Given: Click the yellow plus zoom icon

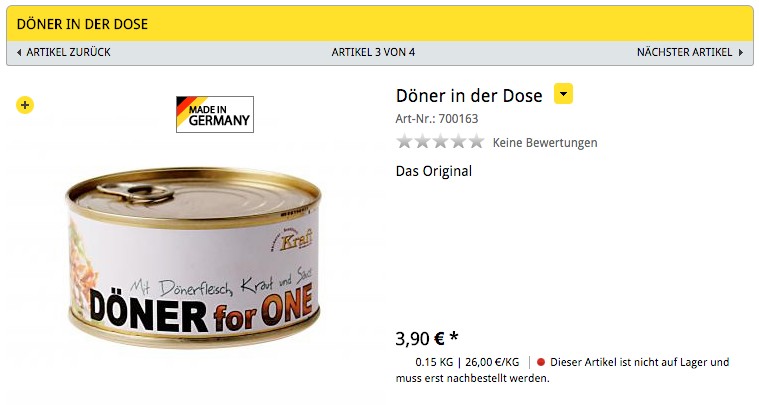Looking at the screenshot, I should point(25,105).
